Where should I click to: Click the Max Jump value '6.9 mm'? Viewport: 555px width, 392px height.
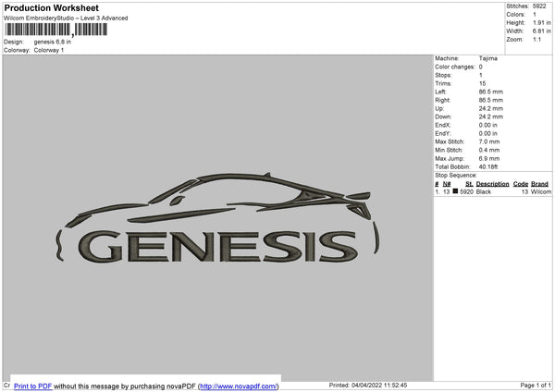point(489,158)
